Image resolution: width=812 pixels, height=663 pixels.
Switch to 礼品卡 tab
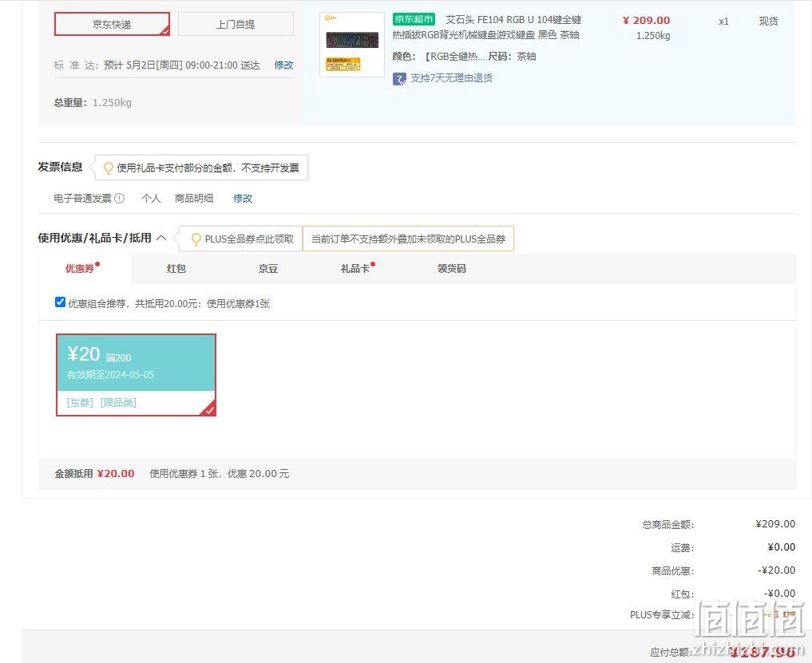(x=357, y=268)
